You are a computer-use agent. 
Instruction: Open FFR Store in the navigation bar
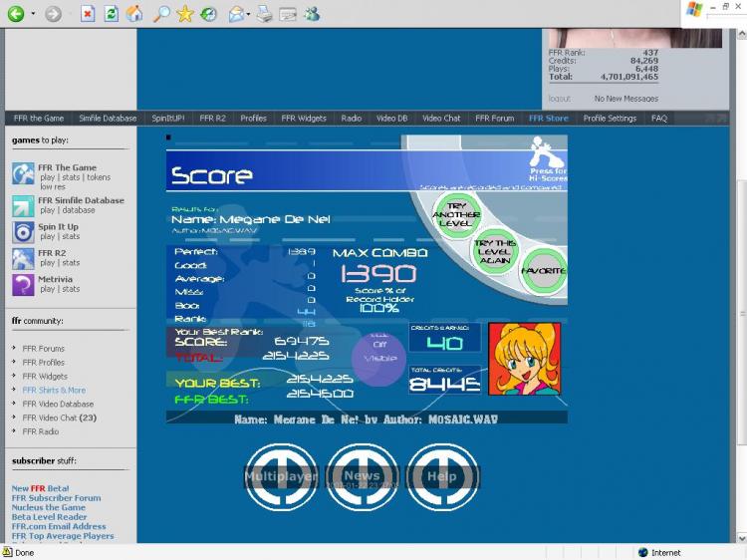click(x=549, y=119)
